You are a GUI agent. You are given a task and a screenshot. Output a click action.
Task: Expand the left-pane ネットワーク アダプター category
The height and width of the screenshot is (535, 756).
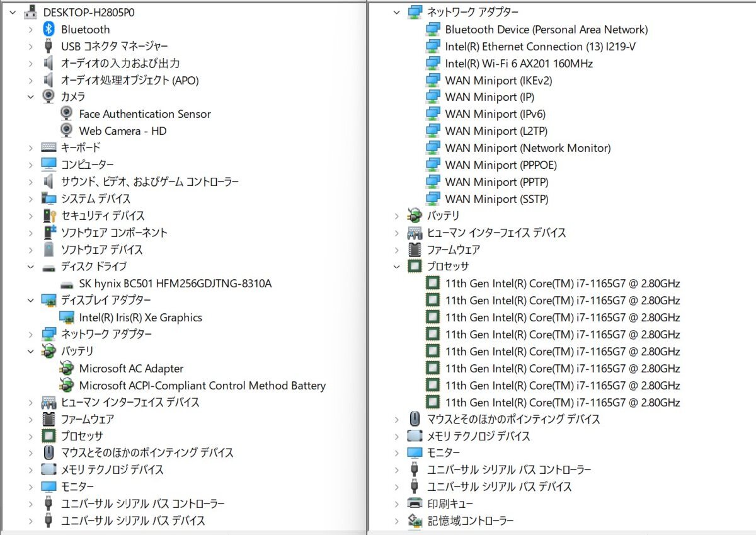pos(30,334)
